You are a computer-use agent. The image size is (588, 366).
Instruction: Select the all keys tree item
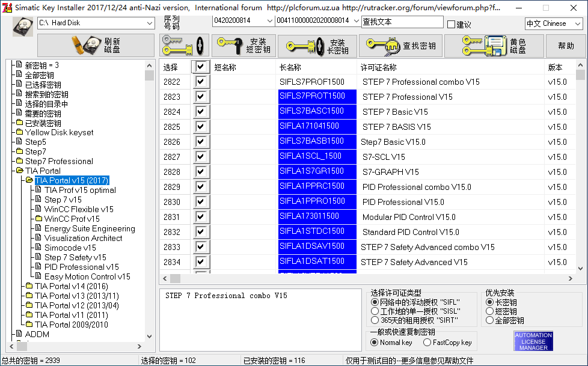[x=39, y=75]
